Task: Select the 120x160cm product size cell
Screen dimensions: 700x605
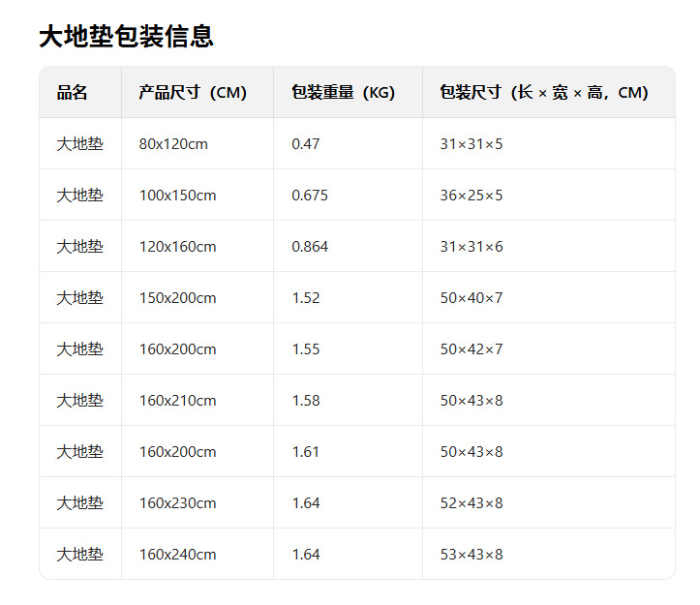Action: tap(177, 247)
